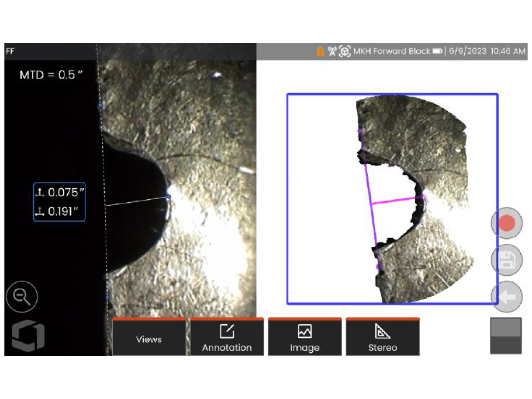Click the MTD = 0.5" readout
This screenshot has width=532, height=399.
point(51,75)
